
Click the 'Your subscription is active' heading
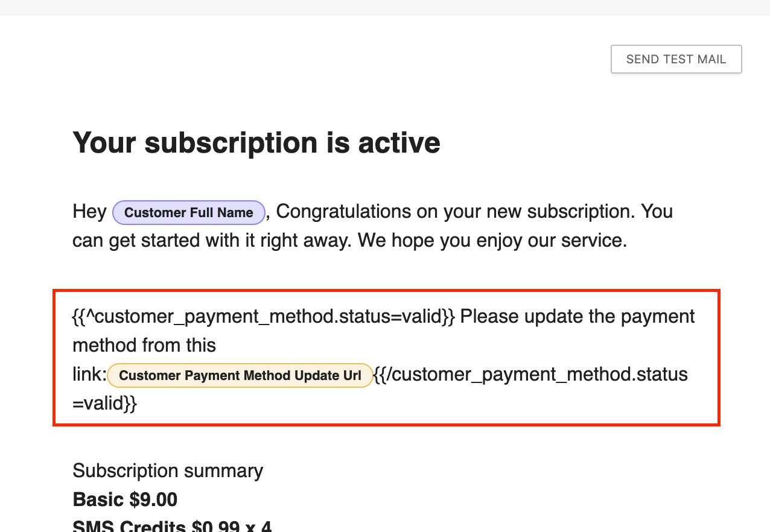[256, 143]
